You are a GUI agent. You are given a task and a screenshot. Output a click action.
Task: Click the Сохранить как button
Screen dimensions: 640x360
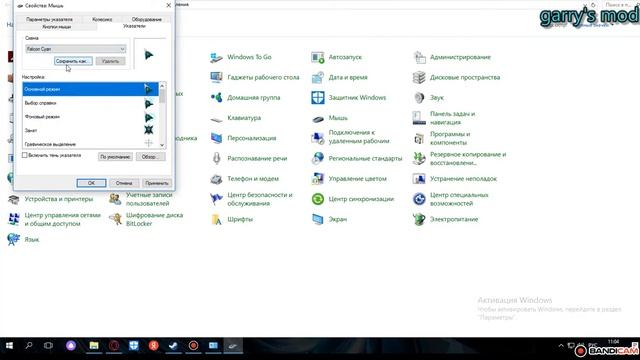click(73, 61)
